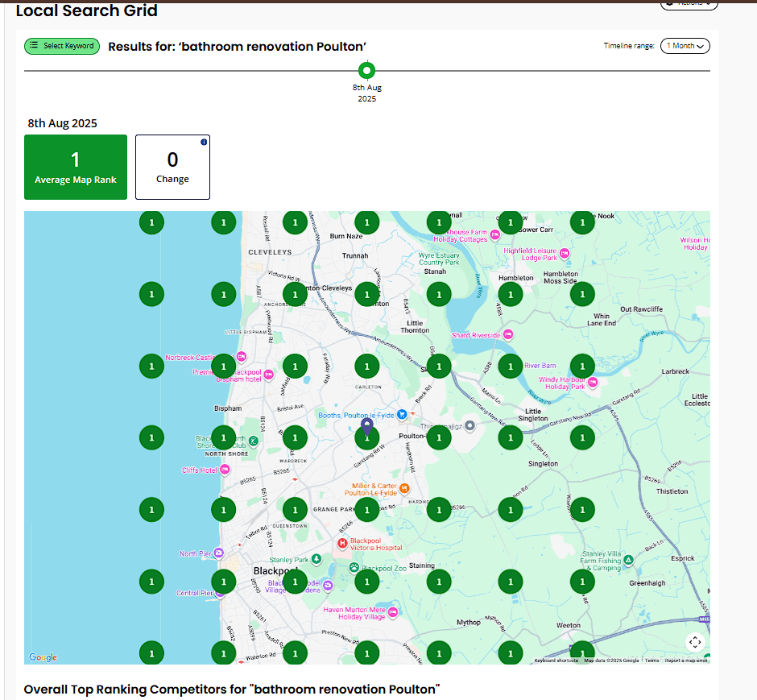Click the Booths Poulton-le-Fylde shopping icon
The width and height of the screenshot is (757, 700).
(401, 414)
